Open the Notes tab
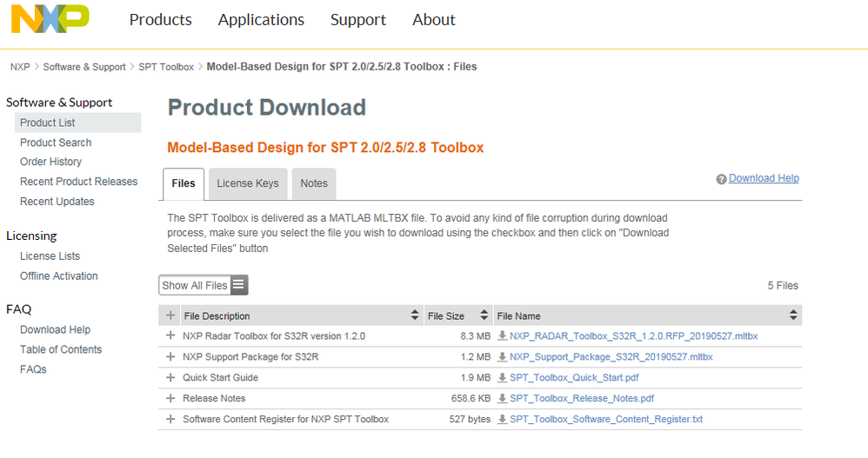868x458 pixels. (x=314, y=183)
